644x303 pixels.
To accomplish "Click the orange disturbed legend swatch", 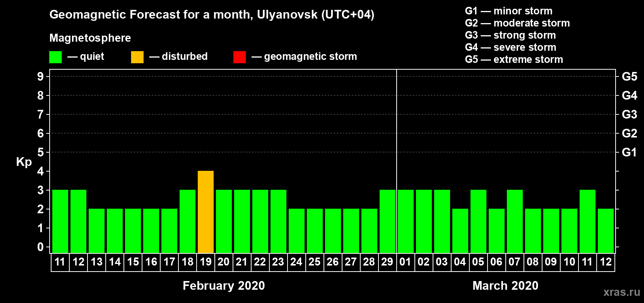I will point(137,57).
